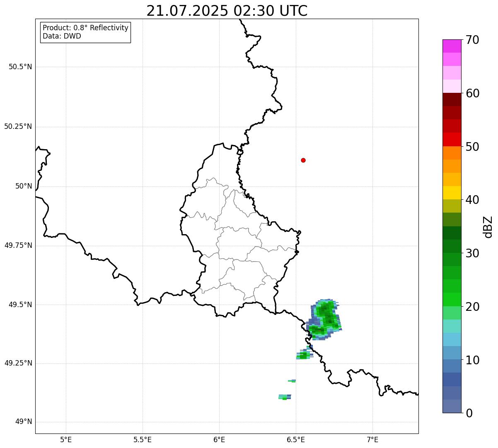Screen dimensions: 498x448
Task: Click the 6°E longitude label
Action: pos(219,439)
